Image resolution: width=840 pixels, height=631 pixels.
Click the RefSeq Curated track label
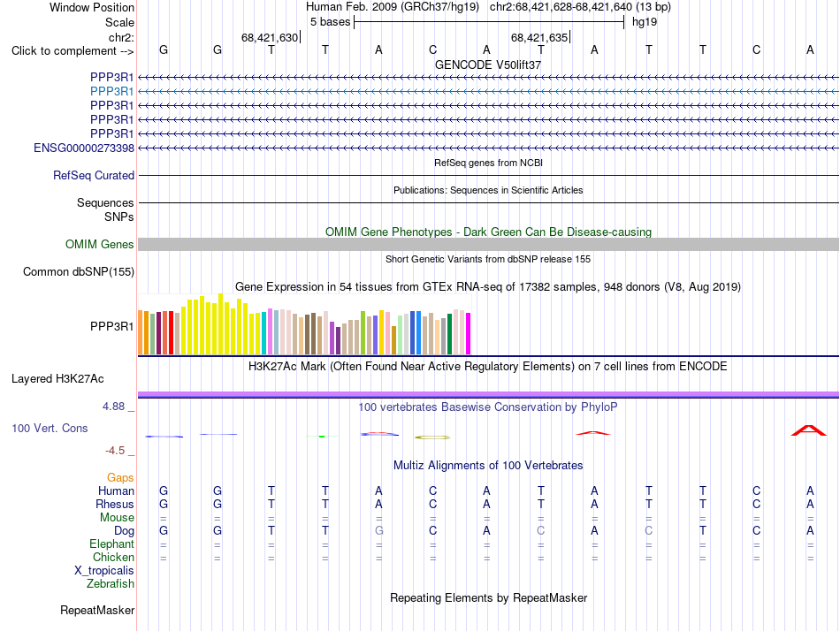coord(93,175)
